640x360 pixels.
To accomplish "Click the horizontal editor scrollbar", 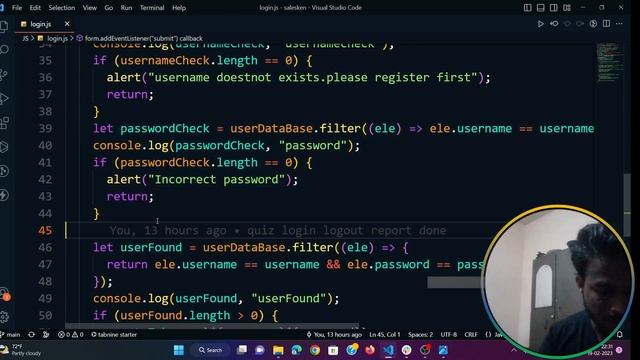I will (212, 326).
